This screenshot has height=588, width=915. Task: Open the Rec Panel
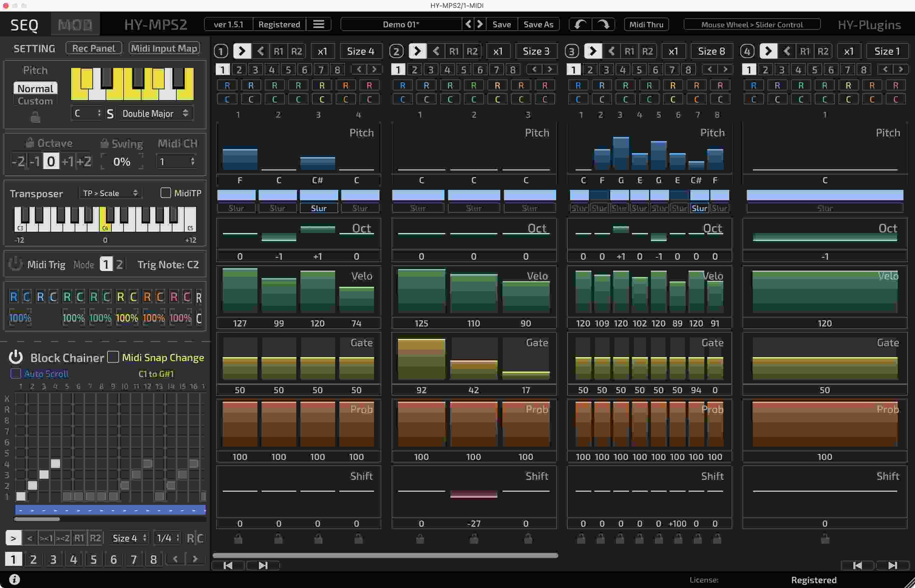(94, 48)
